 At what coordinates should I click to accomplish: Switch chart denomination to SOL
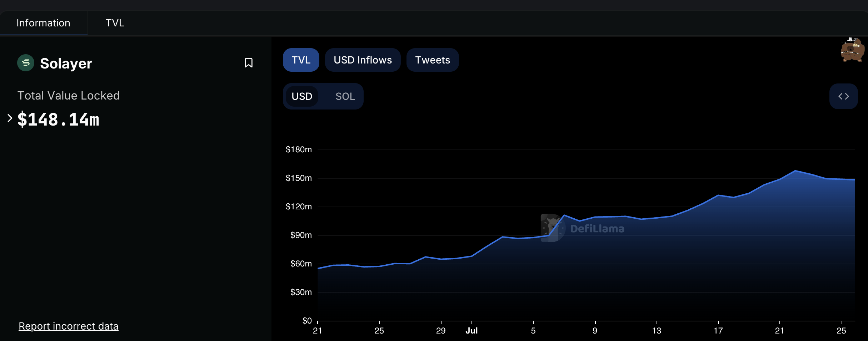point(345,96)
